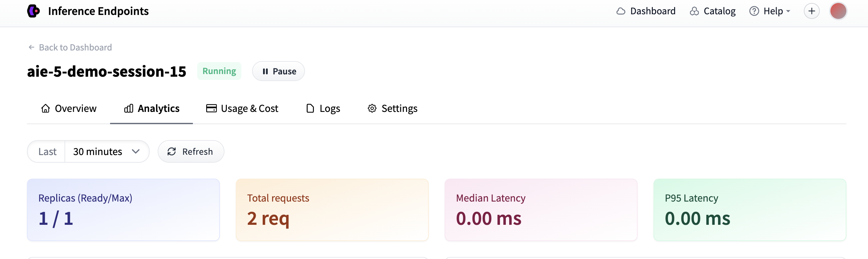
Task: Expand the Help dropdown arrow
Action: click(788, 11)
